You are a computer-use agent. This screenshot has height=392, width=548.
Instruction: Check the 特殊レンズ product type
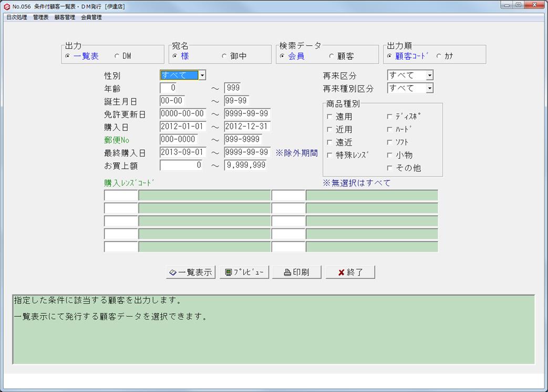pos(329,155)
